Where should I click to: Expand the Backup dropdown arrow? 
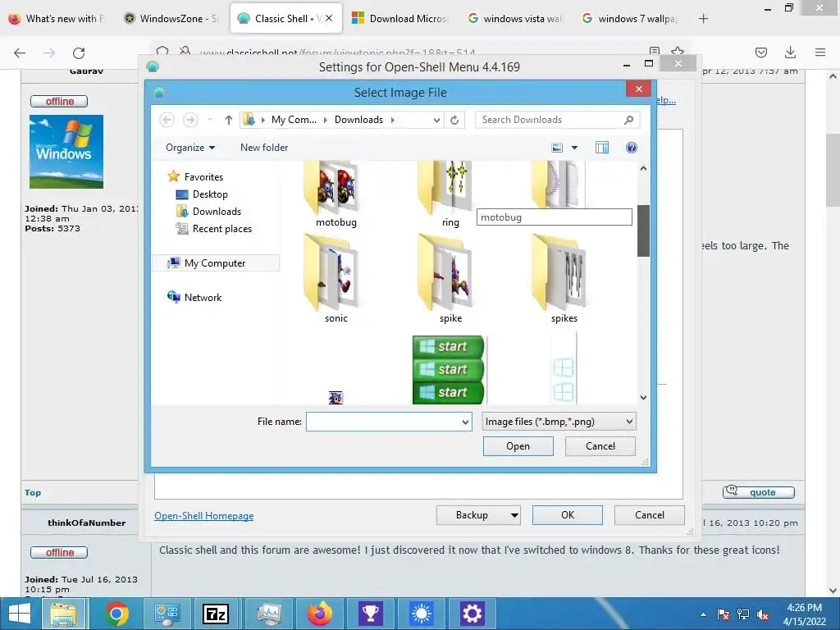[514, 515]
